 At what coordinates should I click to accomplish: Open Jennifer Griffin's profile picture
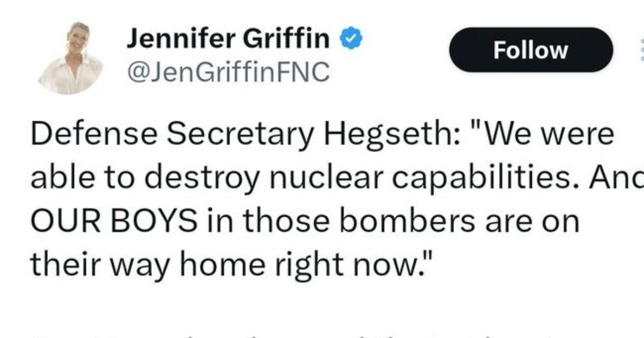[x=70, y=58]
